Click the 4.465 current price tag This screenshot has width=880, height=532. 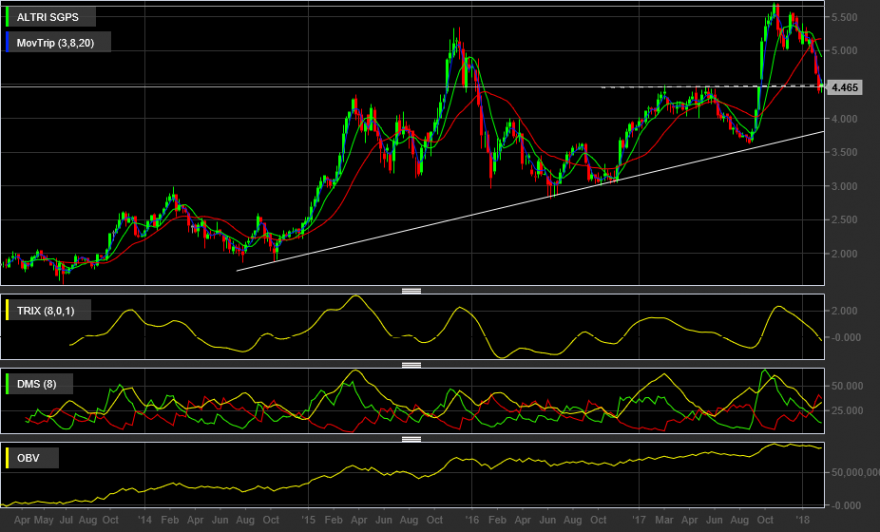pyautogui.click(x=845, y=88)
